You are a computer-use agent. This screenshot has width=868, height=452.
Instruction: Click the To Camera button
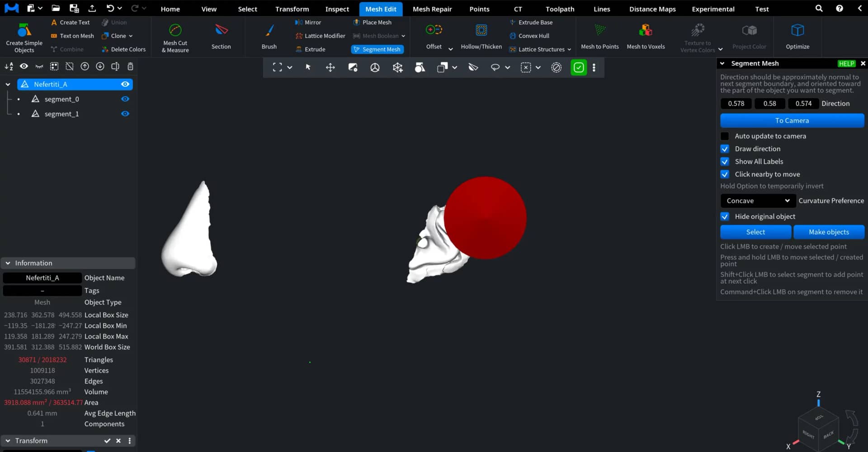point(792,121)
